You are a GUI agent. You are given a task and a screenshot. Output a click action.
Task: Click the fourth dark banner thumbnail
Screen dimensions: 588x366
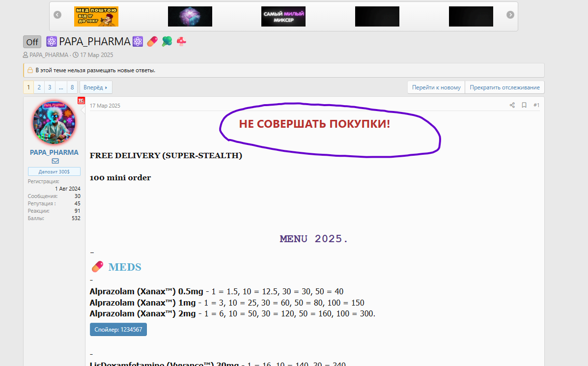pos(377,17)
